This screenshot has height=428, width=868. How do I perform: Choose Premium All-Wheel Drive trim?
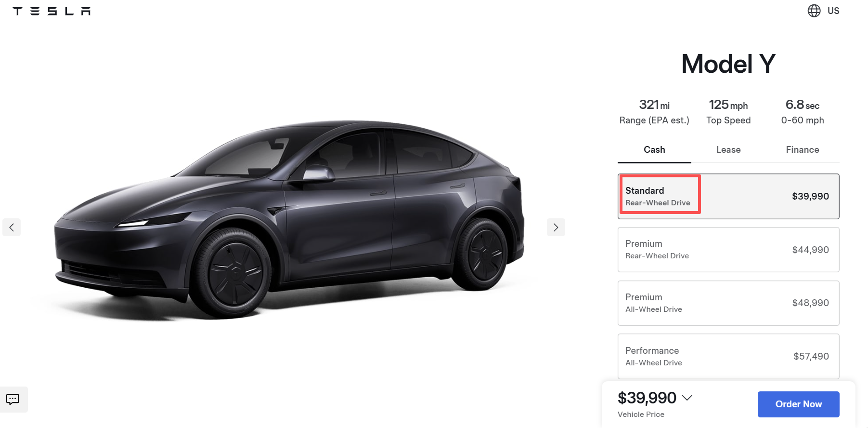click(x=728, y=303)
